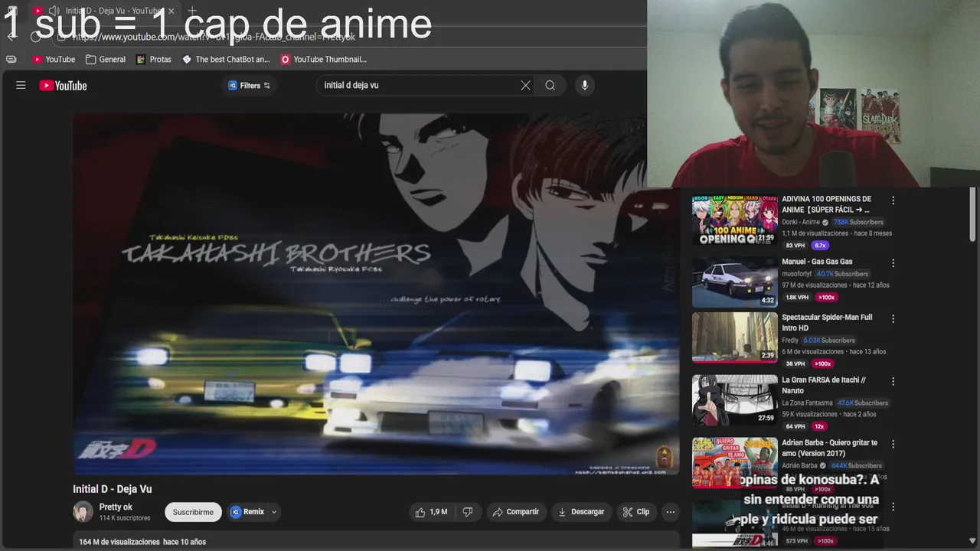Open the Manuel - Gas Gas Gas thumbnail
The height and width of the screenshot is (551, 980).
pos(734,283)
